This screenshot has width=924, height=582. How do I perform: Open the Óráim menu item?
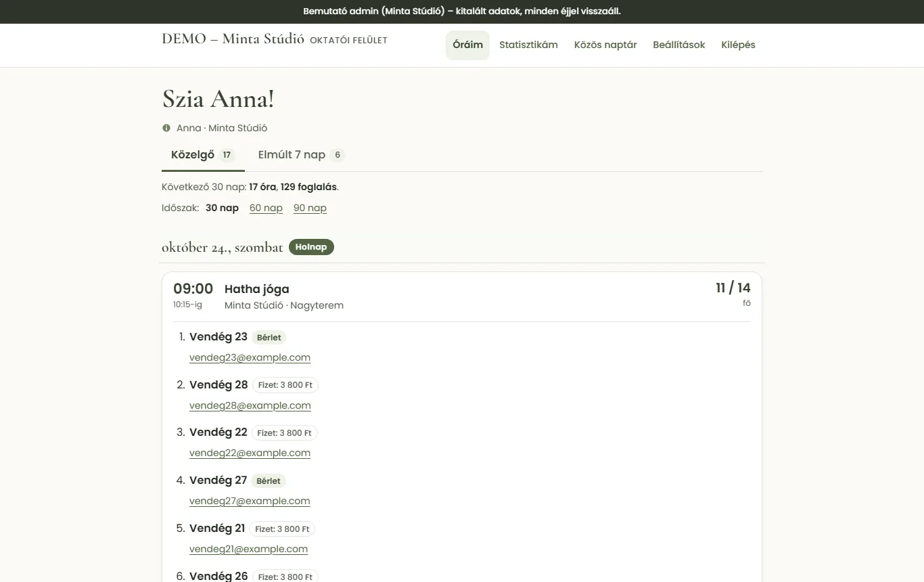[x=467, y=45]
